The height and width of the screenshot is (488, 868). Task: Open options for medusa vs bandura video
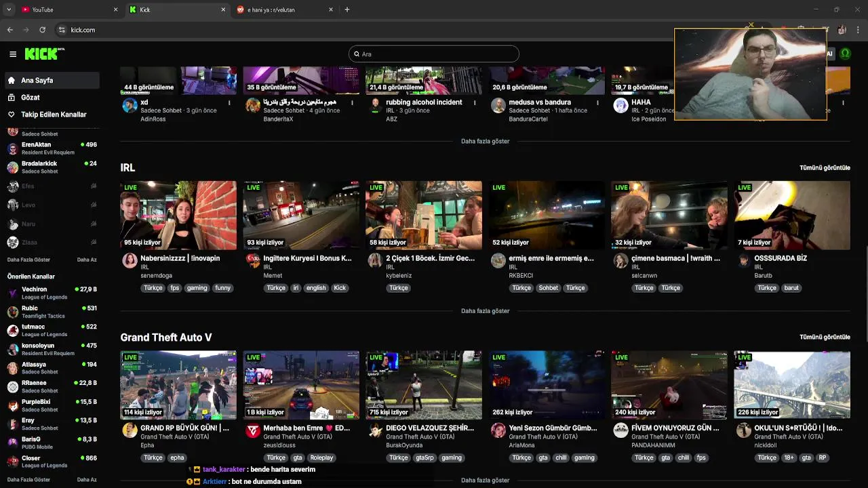pos(597,103)
